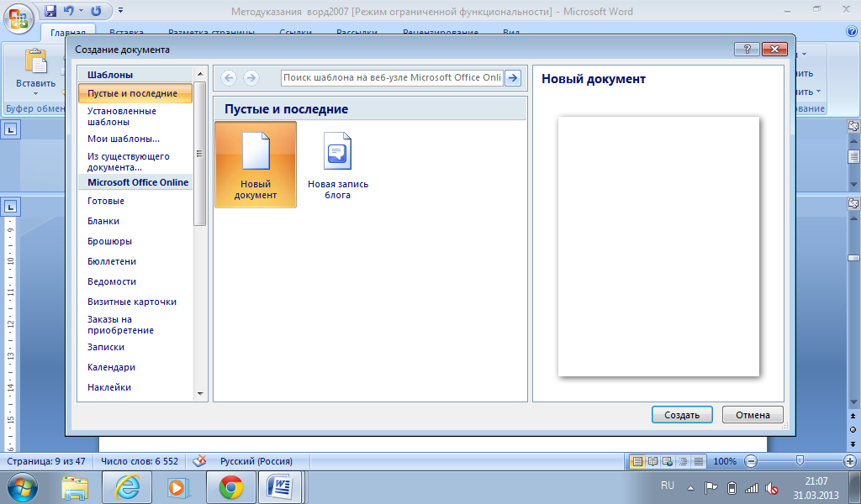Switch to Web Layout view
861x504 pixels.
click(x=668, y=461)
